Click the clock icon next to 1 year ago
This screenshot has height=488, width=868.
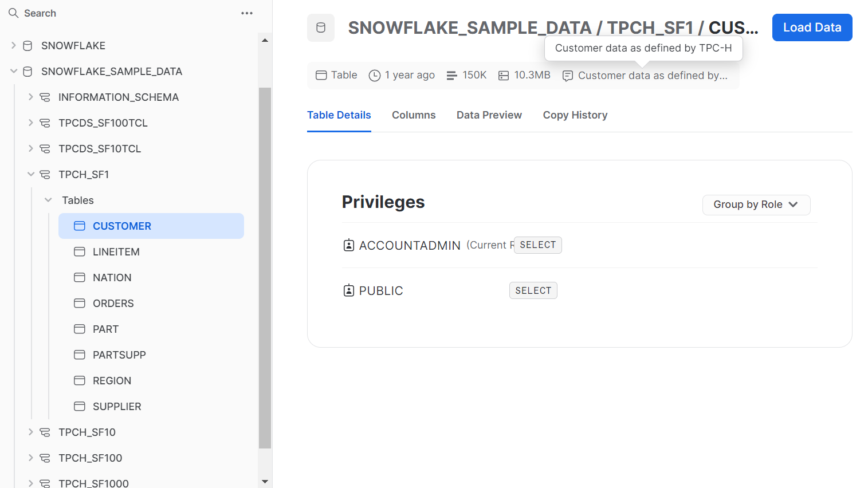[x=375, y=76]
